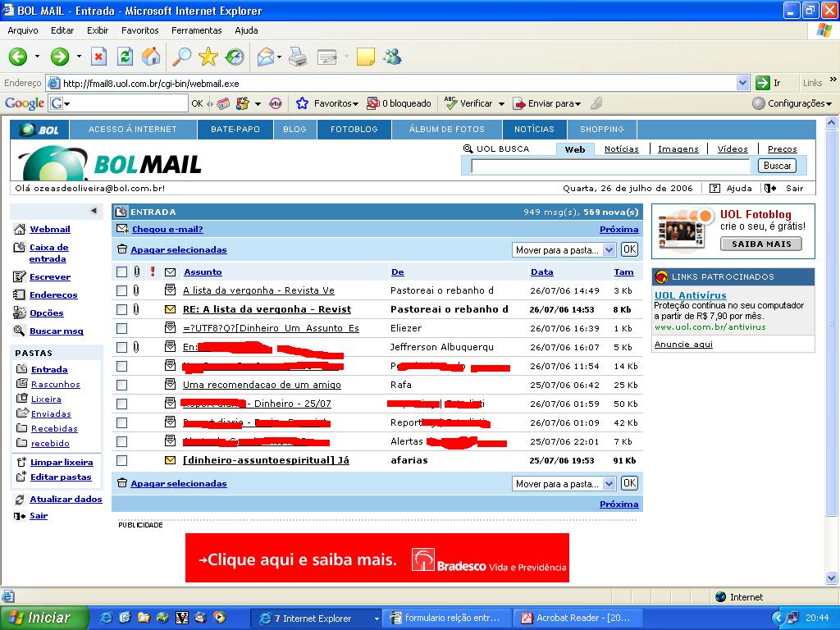Image resolution: width=840 pixels, height=630 pixels.
Task: Expand the Google toolbar 'Enviar para' dropdown
Action: click(578, 104)
